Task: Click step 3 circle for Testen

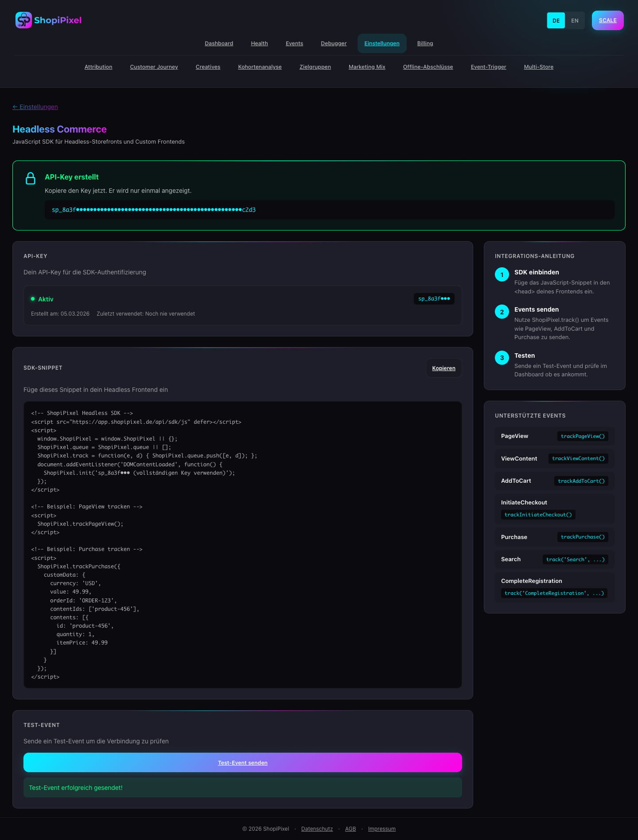Action: [502, 358]
